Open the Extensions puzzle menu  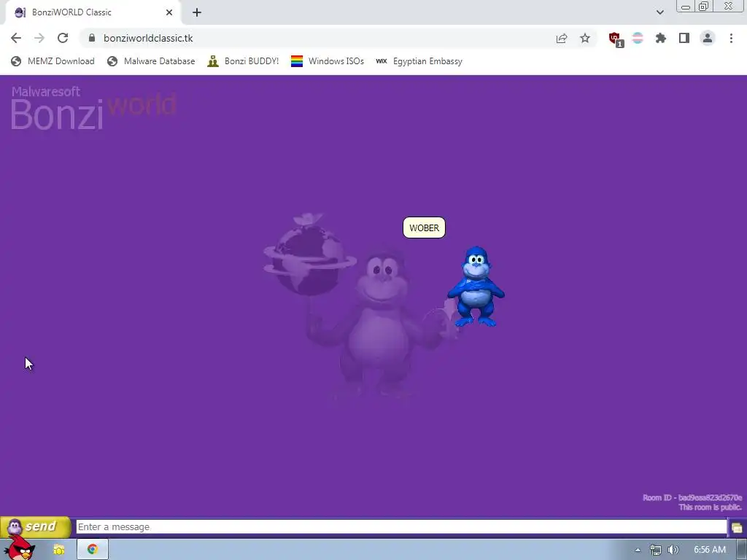point(661,38)
